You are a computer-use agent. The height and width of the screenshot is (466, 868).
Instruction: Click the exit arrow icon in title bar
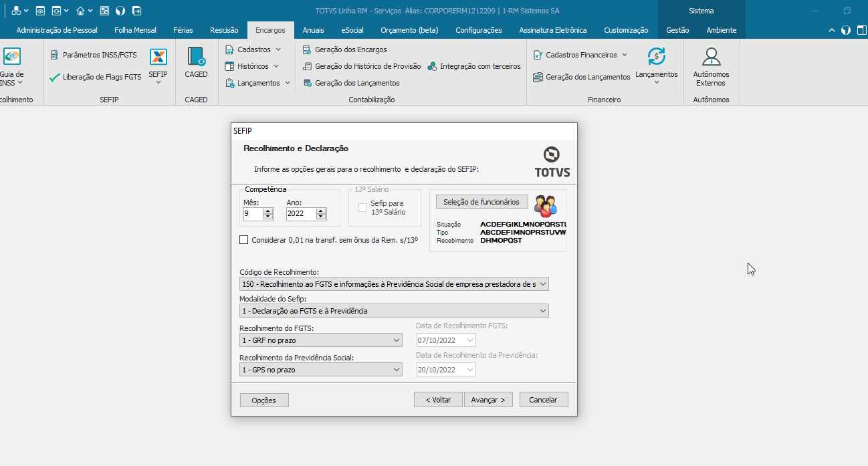[136, 11]
